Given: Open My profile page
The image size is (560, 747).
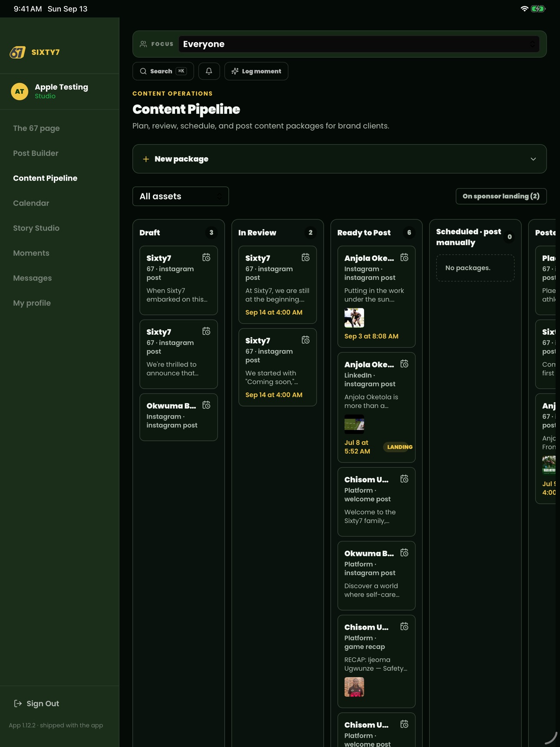Looking at the screenshot, I should [x=32, y=303].
